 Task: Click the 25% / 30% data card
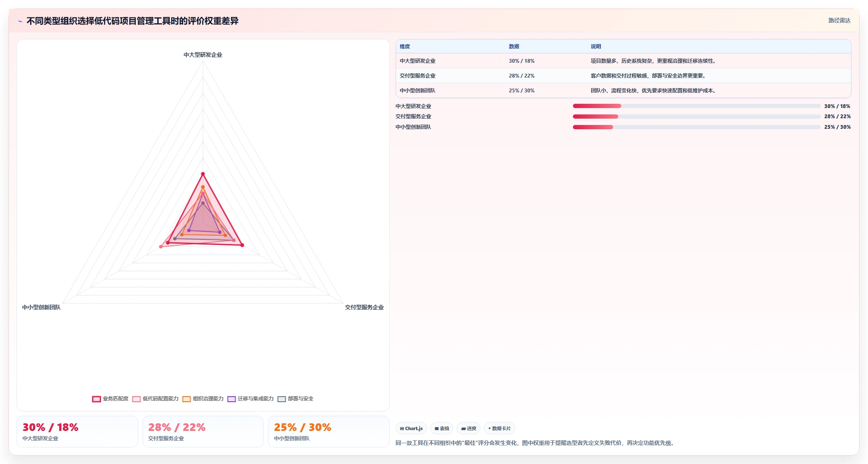point(329,431)
